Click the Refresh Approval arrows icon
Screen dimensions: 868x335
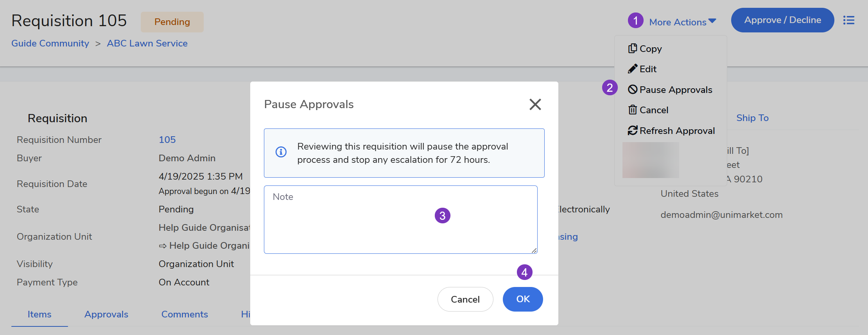632,131
